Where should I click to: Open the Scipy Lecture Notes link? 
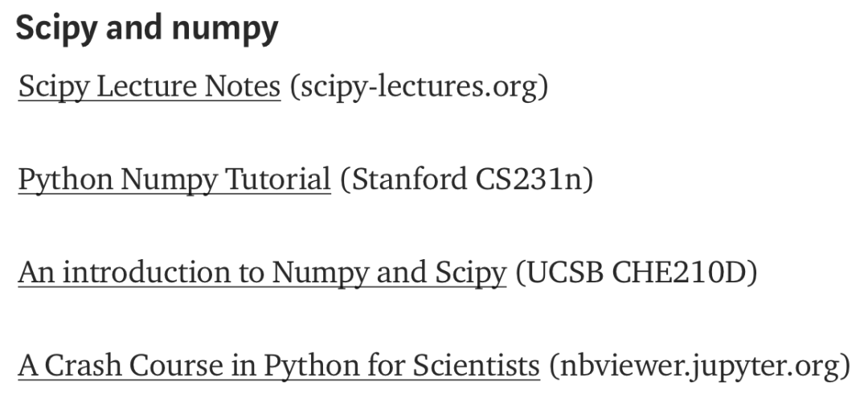[149, 87]
